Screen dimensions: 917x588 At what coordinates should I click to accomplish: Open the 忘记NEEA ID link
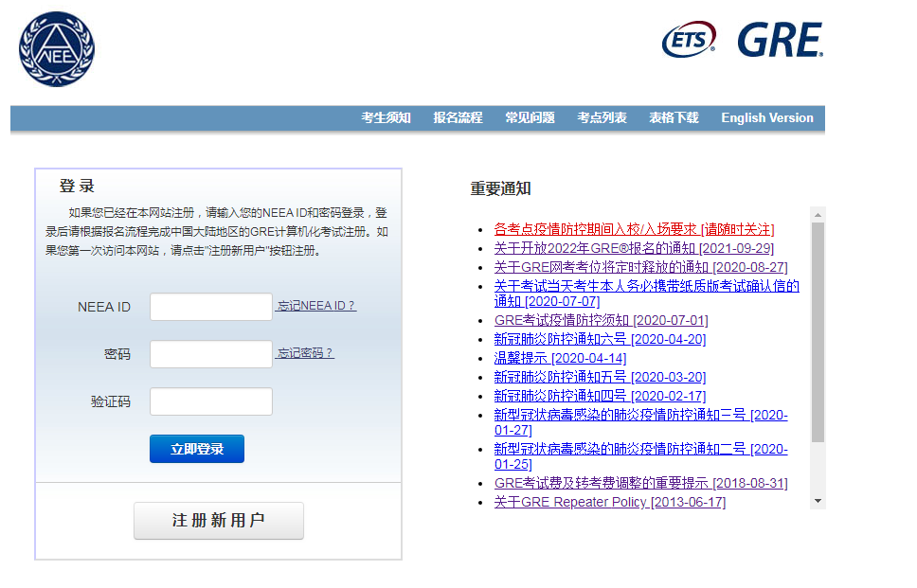click(x=316, y=306)
